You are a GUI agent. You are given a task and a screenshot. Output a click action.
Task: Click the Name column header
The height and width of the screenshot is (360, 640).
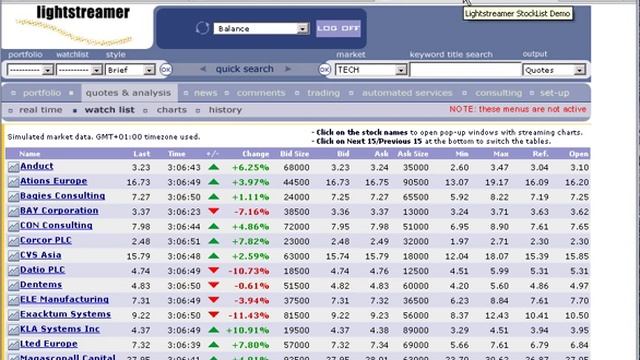click(30, 154)
